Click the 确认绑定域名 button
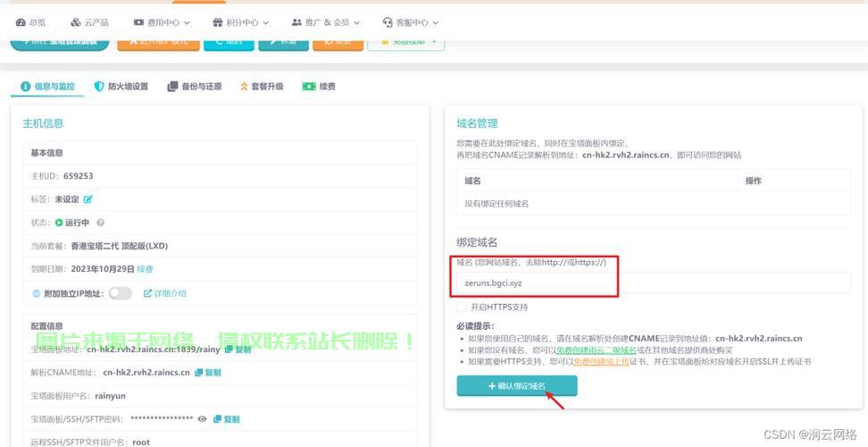Viewport: 868px width, 447px height. coord(517,386)
